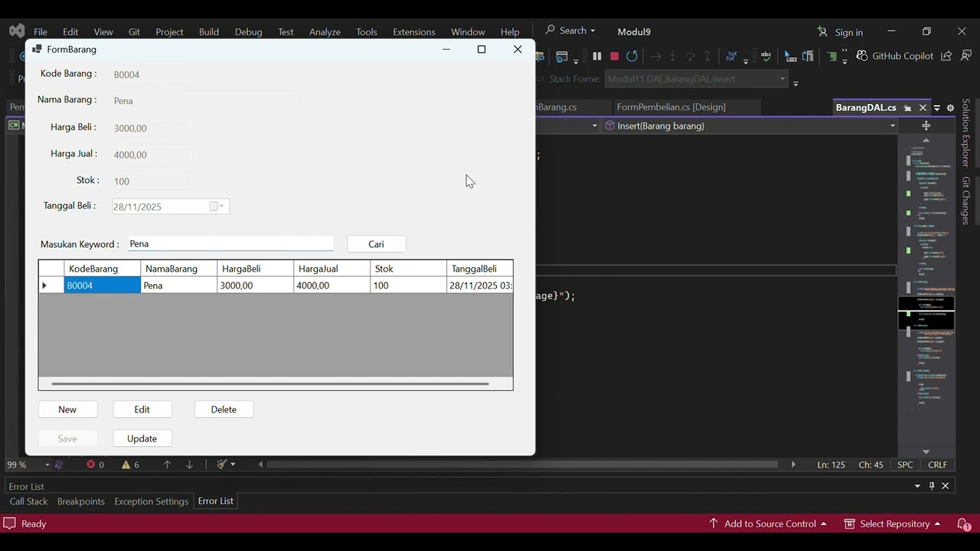
Task: Click the data grid horizontal scrollbar
Action: pyautogui.click(x=269, y=383)
